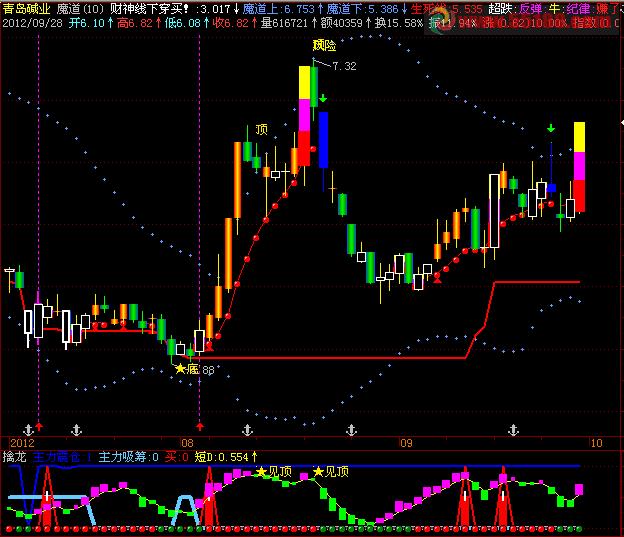Select the stock name 青岛碱业
The height and width of the screenshot is (537, 624).
pyautogui.click(x=27, y=9)
